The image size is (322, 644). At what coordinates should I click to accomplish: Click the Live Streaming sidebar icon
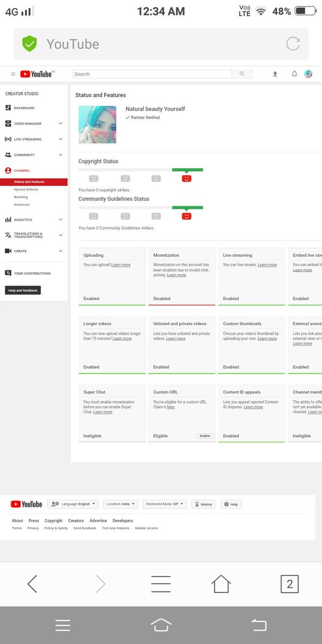[x=8, y=139]
